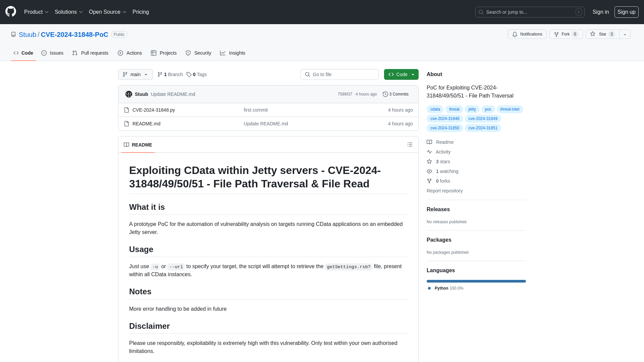This screenshot has height=362, width=644.
Task: View the 1 watching link
Action: click(x=442, y=171)
